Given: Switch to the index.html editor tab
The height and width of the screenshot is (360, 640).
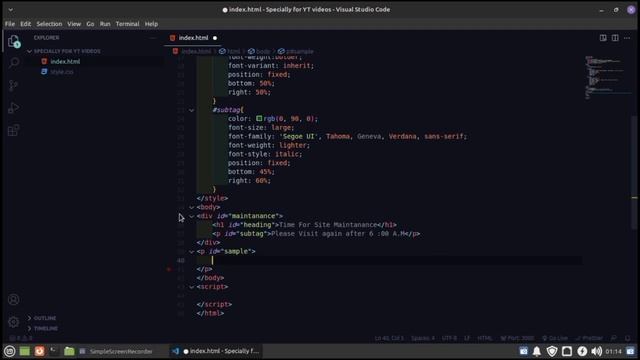Looking at the screenshot, I should pos(193,38).
